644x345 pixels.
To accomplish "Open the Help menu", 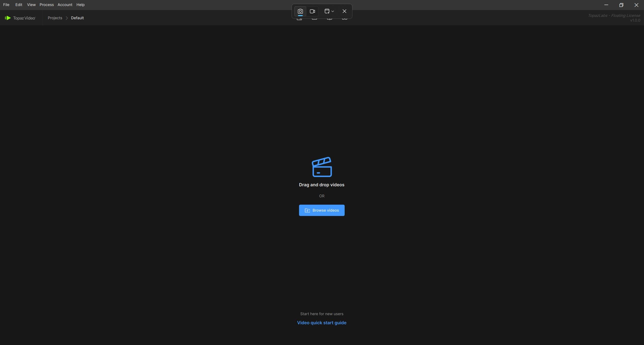I will [x=80, y=5].
